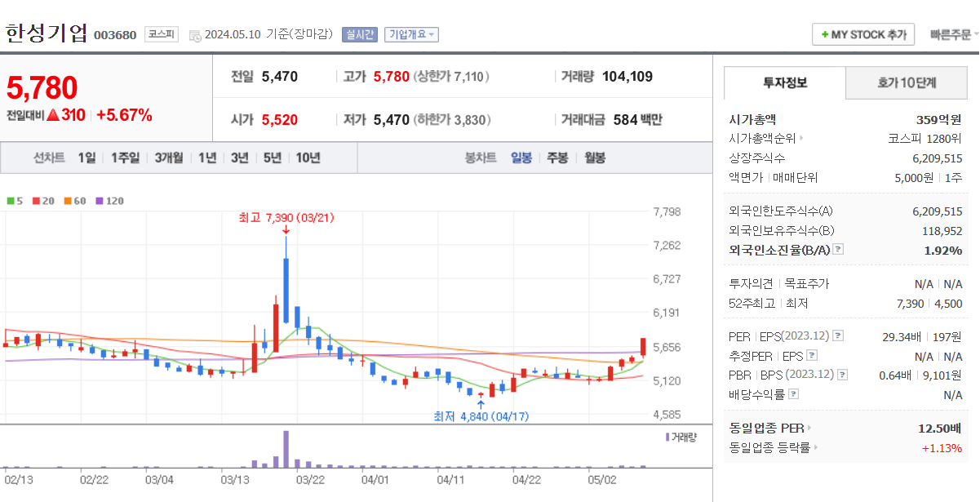Viewport: 980px width, 502px height.
Task: Click the current price 5,780
Action: coord(42,87)
